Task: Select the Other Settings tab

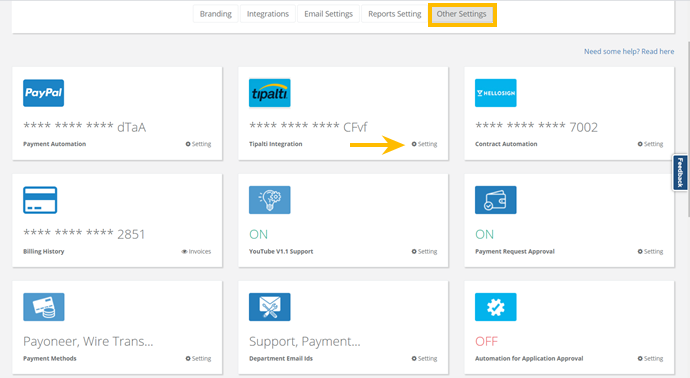Action: click(x=461, y=14)
